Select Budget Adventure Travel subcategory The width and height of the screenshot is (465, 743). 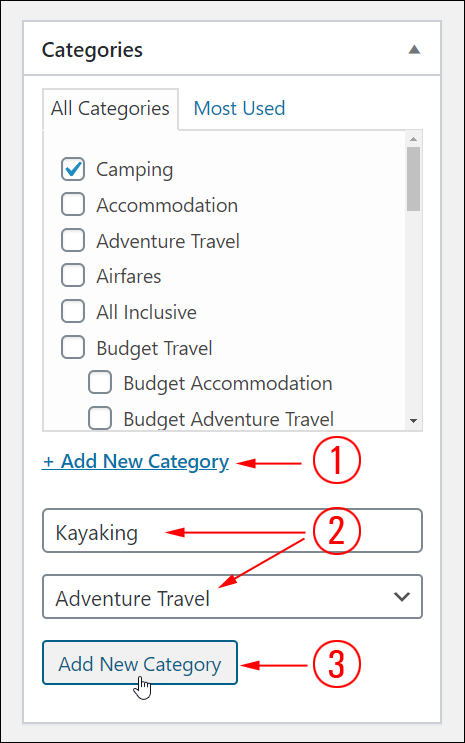point(100,418)
